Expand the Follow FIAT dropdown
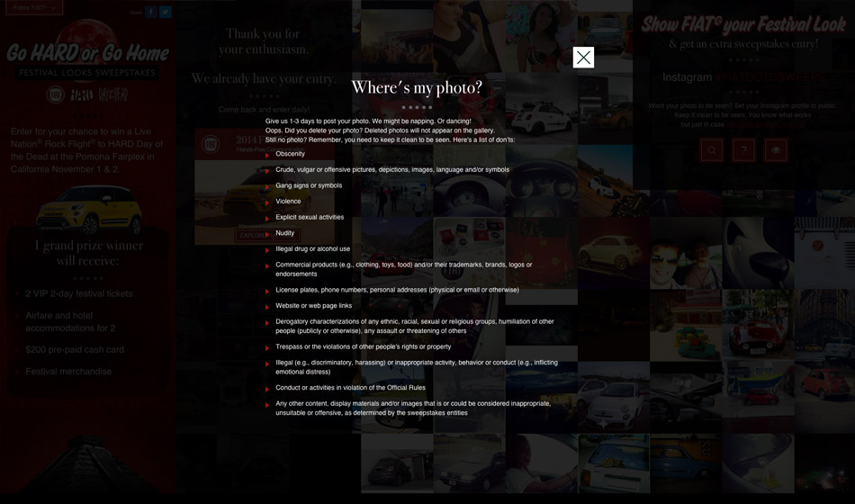 (x=34, y=7)
